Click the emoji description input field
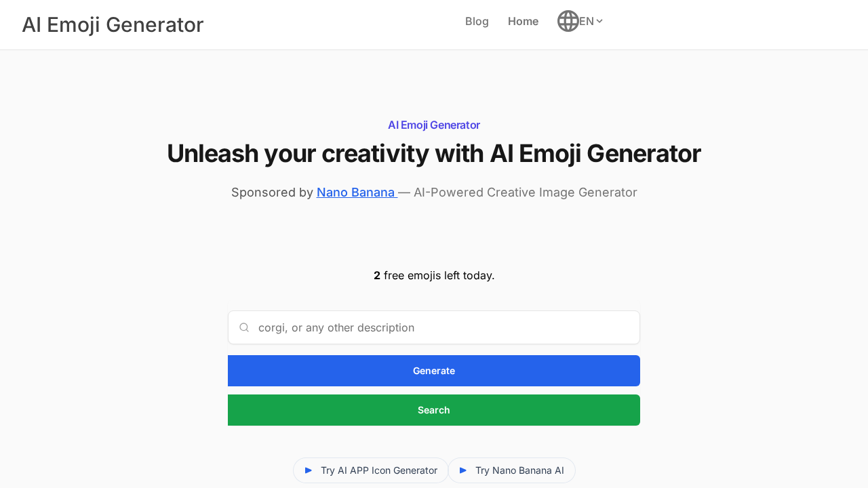Viewport: 868px width, 488px height. click(433, 327)
